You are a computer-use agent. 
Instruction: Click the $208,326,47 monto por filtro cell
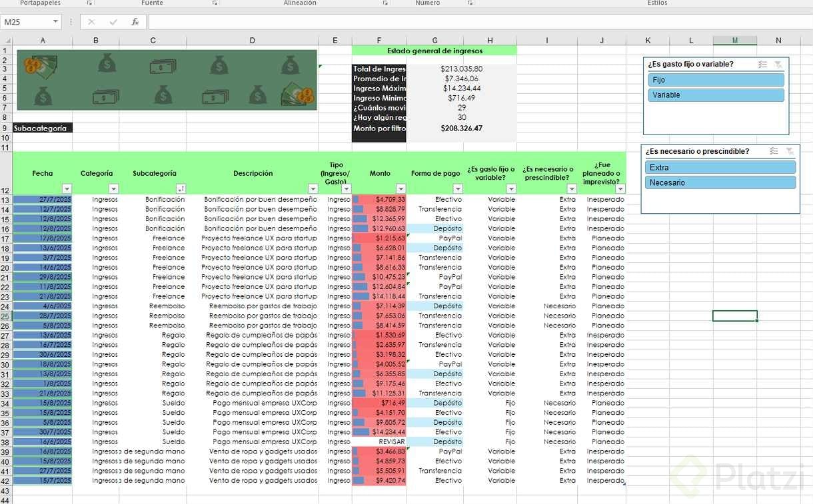[462, 128]
